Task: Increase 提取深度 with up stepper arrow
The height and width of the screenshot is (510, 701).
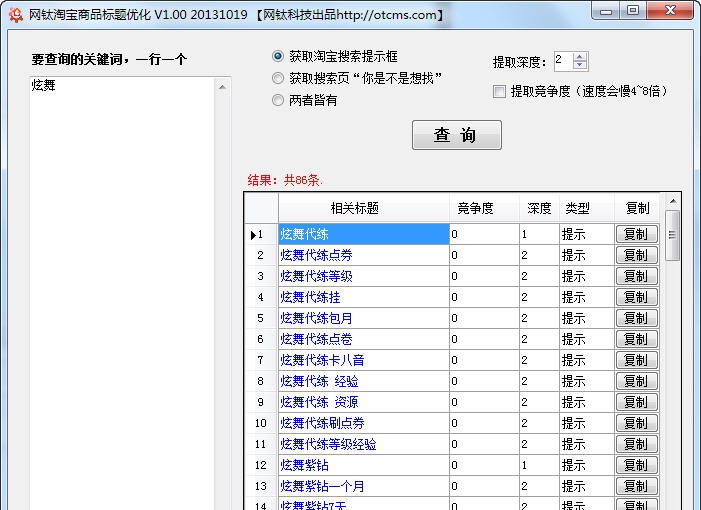Action: (580, 57)
